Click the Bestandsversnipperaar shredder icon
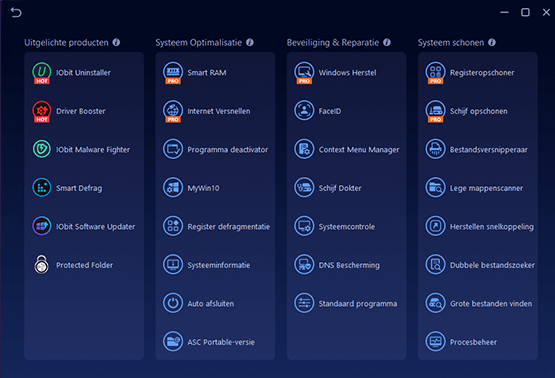 coord(435,149)
